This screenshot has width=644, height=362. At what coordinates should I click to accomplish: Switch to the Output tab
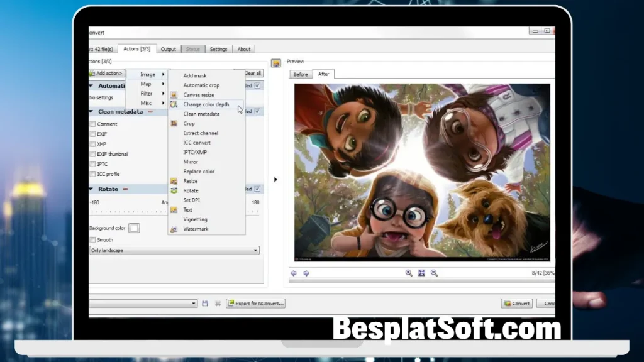coord(167,48)
